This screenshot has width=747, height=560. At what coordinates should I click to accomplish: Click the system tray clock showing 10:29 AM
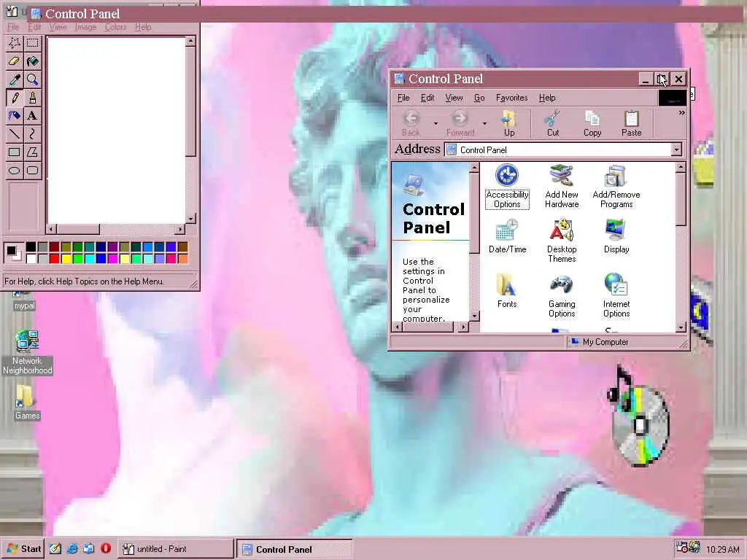pyautogui.click(x=722, y=550)
